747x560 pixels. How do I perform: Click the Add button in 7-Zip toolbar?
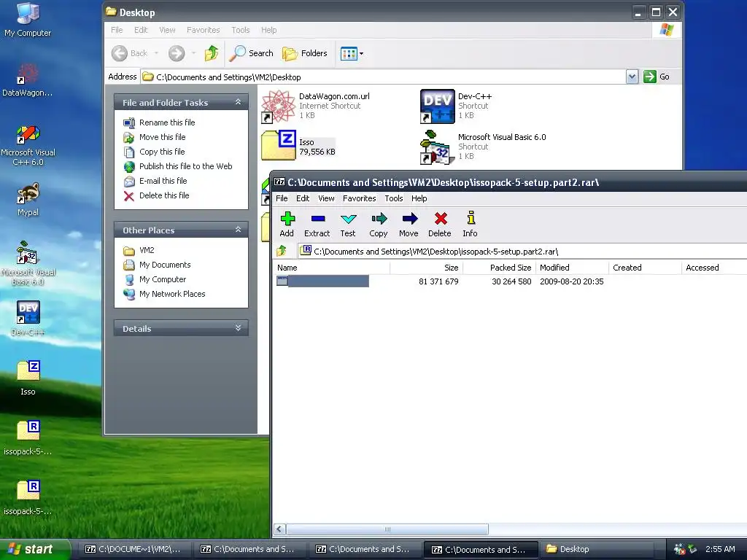coord(287,225)
